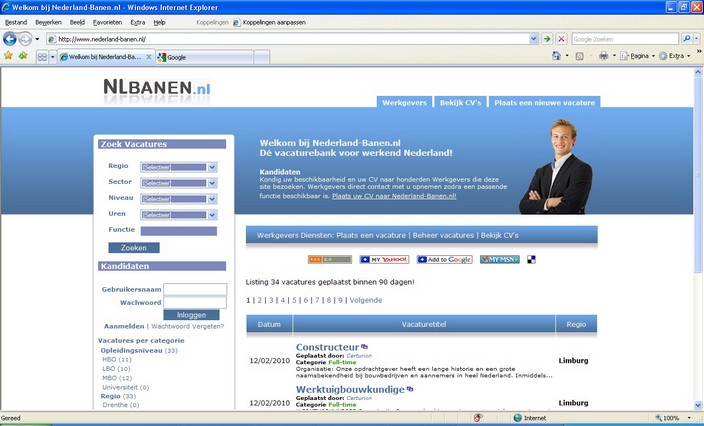Click the search magnifier icon
This screenshot has width=704, height=426.
686,39
